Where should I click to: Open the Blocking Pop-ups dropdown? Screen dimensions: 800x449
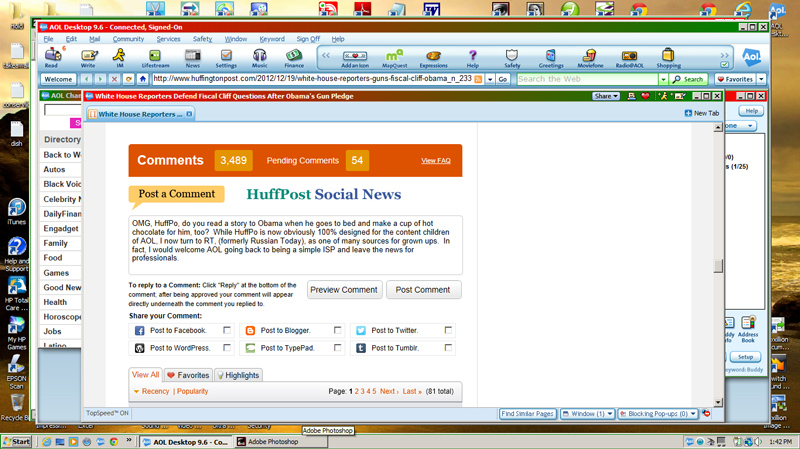pyautogui.click(x=657, y=414)
